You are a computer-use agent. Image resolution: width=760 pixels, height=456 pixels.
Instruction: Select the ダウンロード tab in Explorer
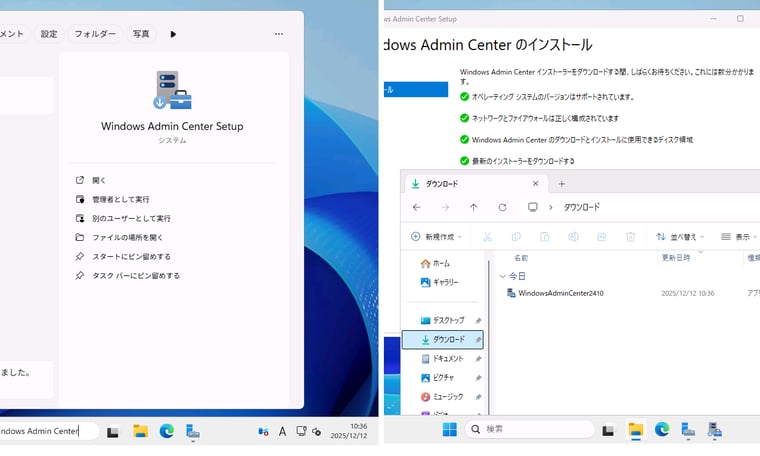tap(476, 184)
